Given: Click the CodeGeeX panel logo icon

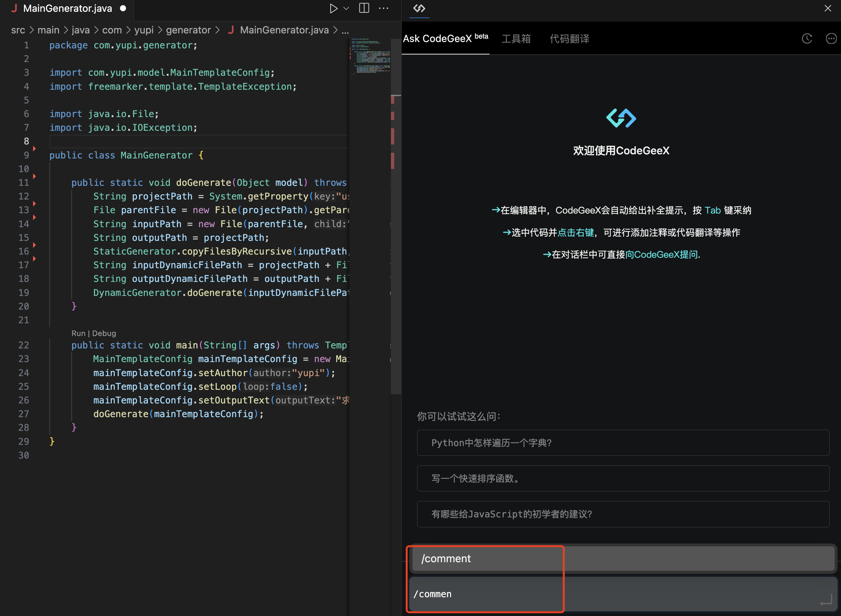Looking at the screenshot, I should point(419,8).
